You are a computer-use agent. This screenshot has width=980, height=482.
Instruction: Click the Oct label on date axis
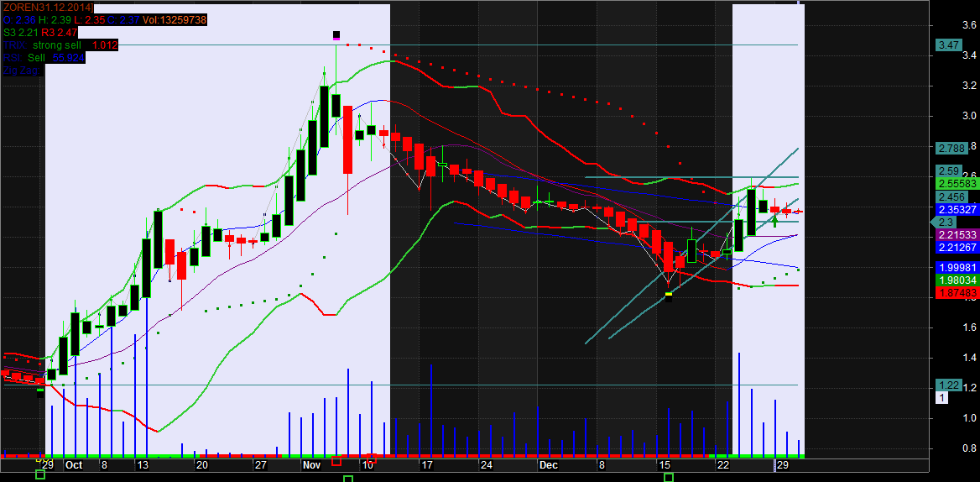(74, 464)
